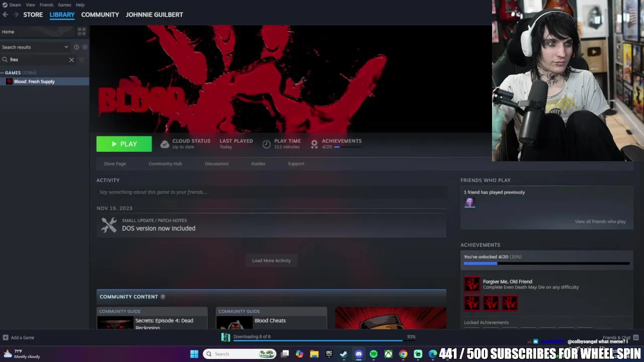Open the Games menu
The height and width of the screenshot is (362, 644).
64,5
